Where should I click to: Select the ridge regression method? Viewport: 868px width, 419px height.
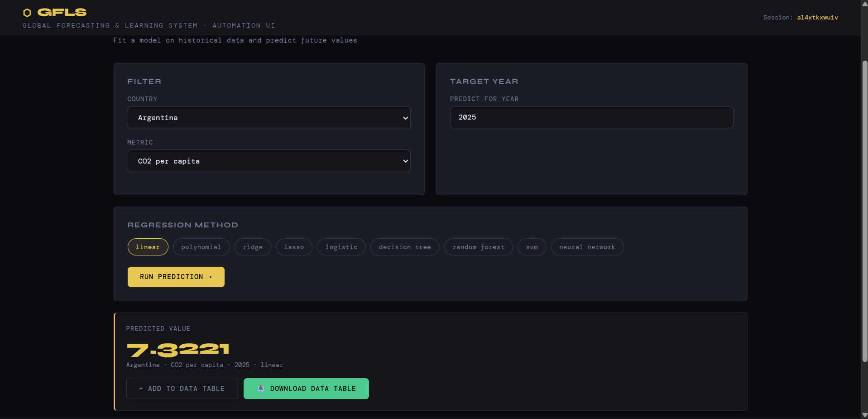click(x=253, y=247)
